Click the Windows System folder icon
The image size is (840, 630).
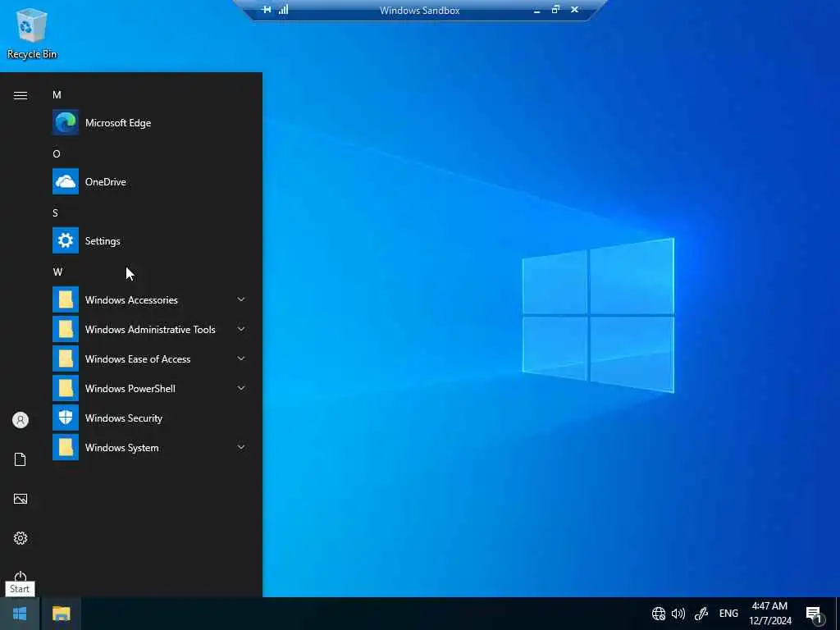pos(66,447)
